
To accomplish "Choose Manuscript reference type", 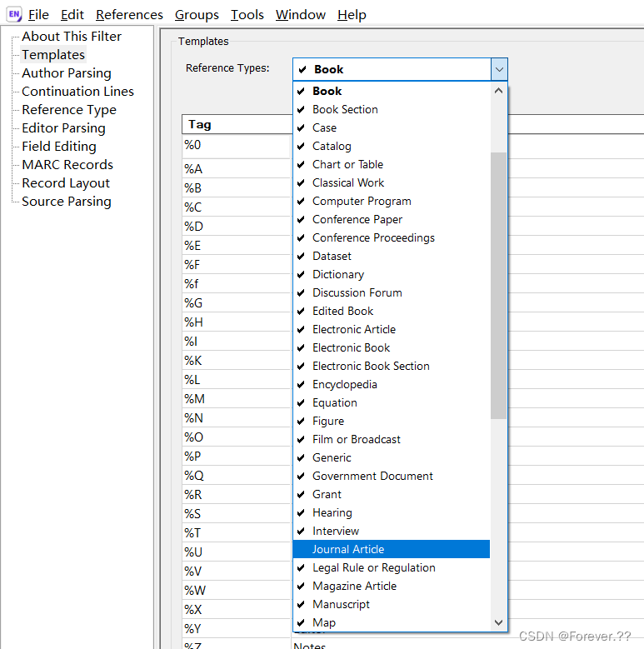I will (391, 604).
